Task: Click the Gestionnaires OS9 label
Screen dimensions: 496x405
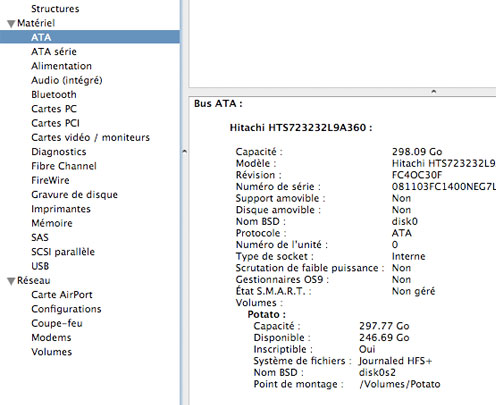Action: point(282,280)
